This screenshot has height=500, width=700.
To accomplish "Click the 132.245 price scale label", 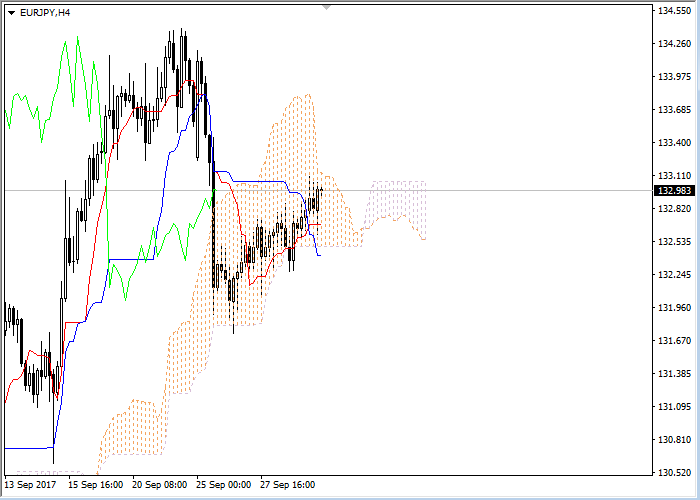I will pyautogui.click(x=674, y=275).
